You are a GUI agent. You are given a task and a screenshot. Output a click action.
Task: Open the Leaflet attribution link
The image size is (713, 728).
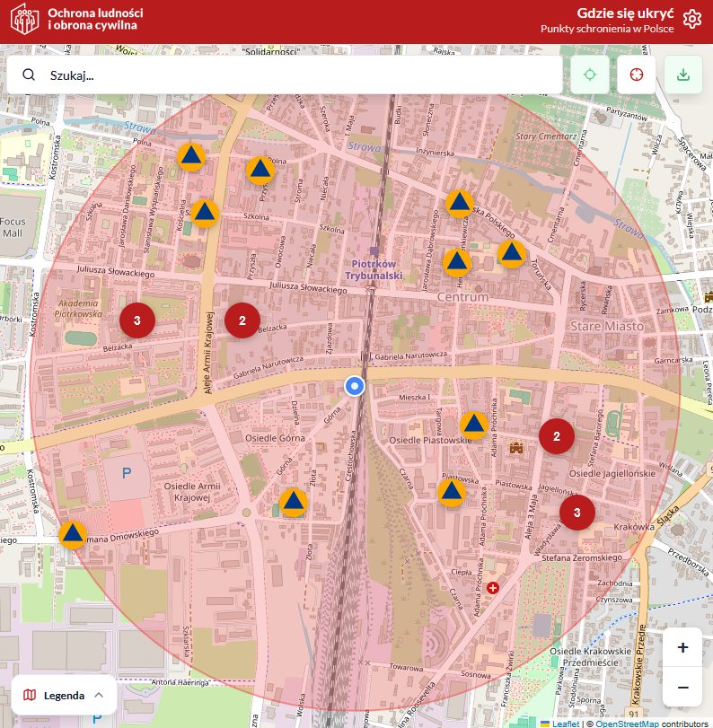click(x=565, y=723)
